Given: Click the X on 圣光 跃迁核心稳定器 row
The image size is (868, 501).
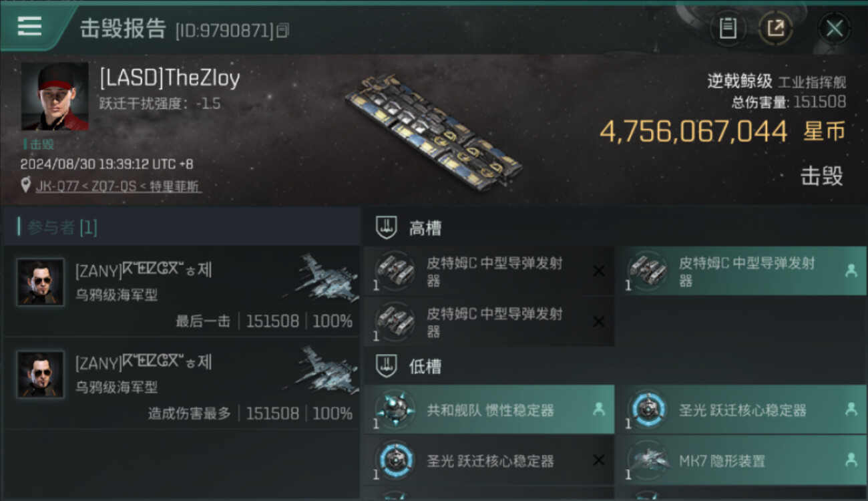Looking at the screenshot, I should click(599, 460).
